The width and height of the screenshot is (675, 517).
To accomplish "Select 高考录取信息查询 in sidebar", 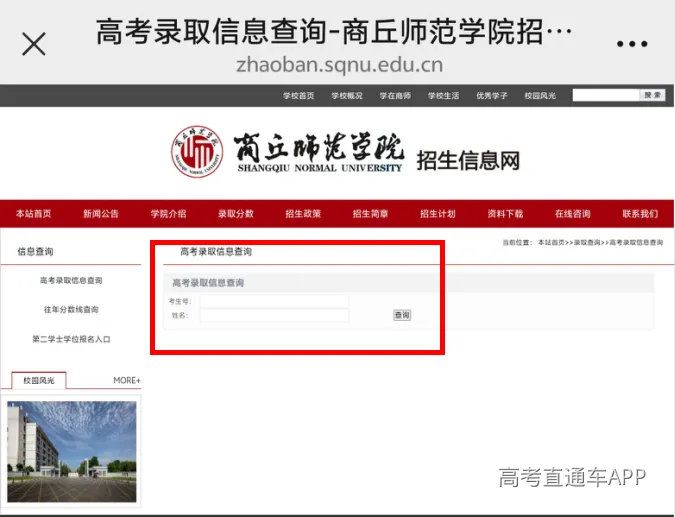I will 71,280.
